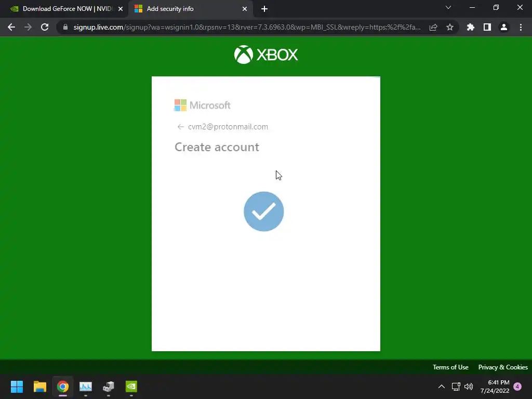Go back from cvm2@protonmail.com arrow
This screenshot has width=532, height=399.
[x=180, y=127]
